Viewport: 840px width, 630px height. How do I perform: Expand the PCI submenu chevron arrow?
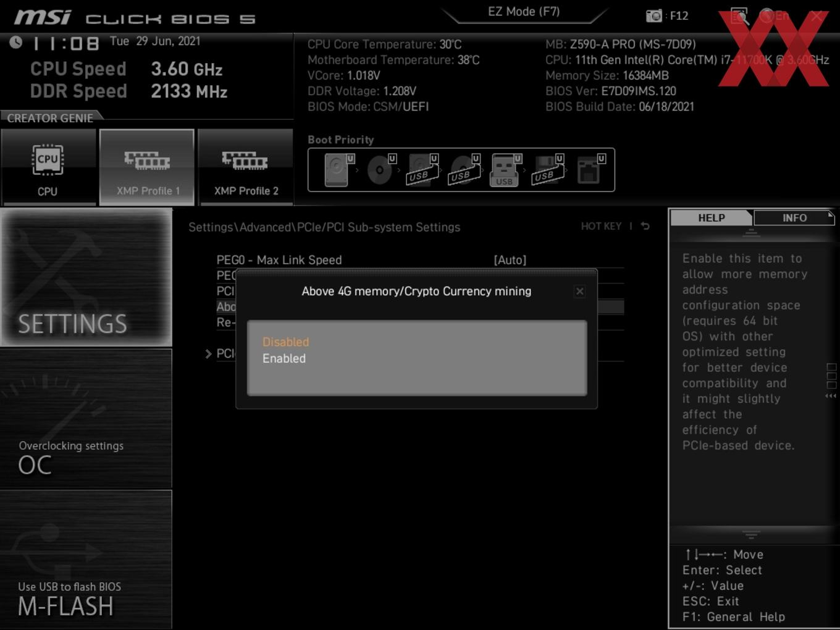point(208,353)
